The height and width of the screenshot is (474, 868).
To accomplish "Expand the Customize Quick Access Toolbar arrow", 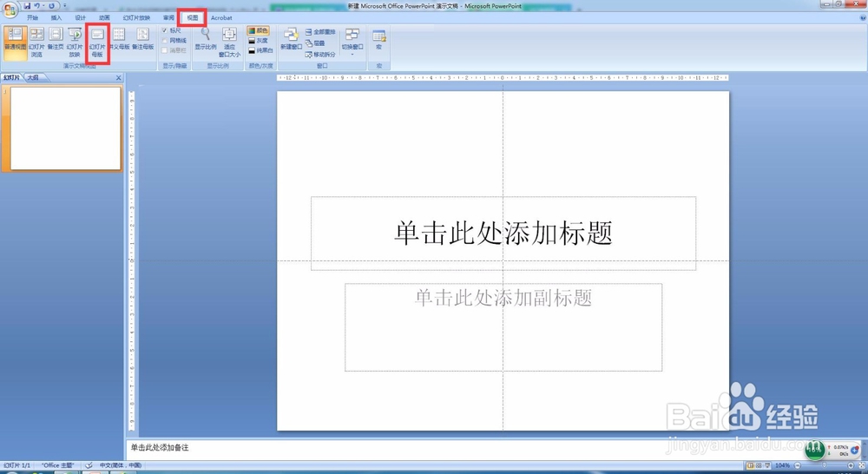I will [x=65, y=5].
